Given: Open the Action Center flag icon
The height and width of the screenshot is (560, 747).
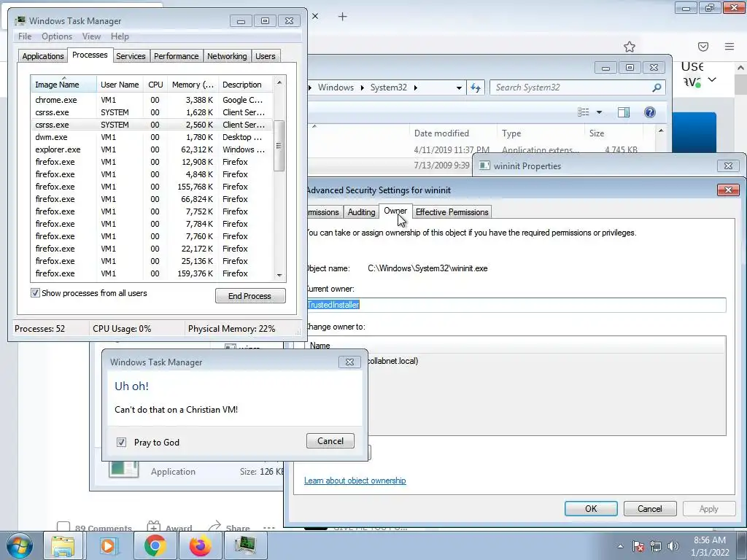Looking at the screenshot, I should tap(638, 546).
